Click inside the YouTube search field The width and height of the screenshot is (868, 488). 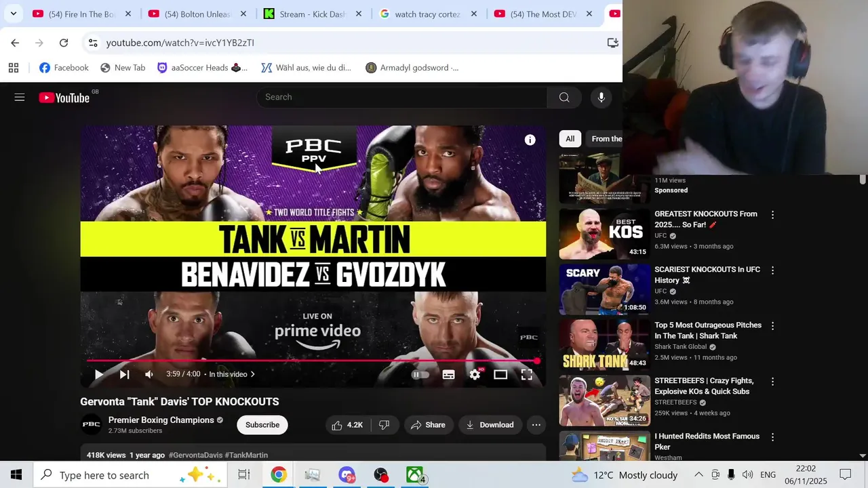[x=401, y=97]
